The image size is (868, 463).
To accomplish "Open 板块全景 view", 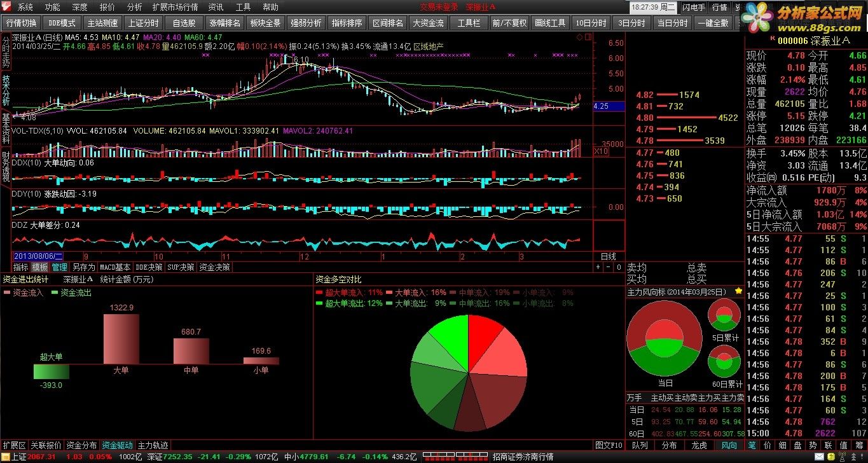I will (x=266, y=23).
